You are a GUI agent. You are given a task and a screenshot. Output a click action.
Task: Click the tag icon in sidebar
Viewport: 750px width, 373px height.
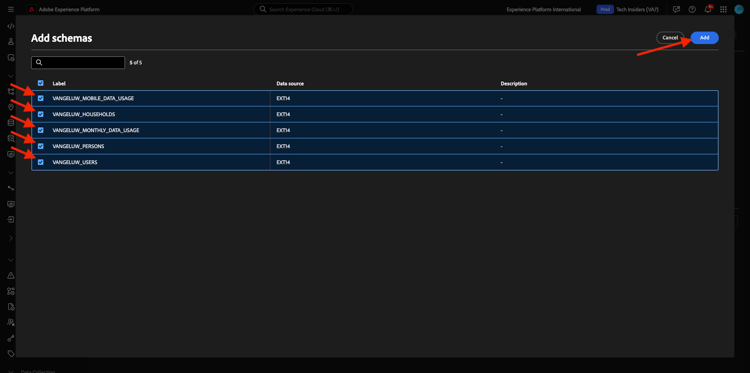click(x=11, y=354)
